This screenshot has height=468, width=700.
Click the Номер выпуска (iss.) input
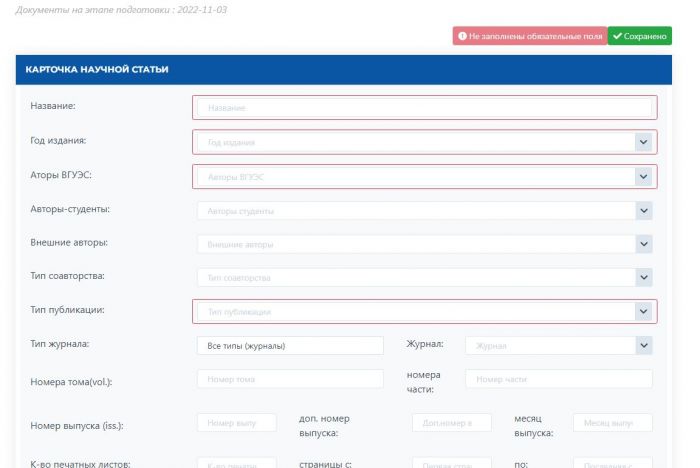pos(236,423)
